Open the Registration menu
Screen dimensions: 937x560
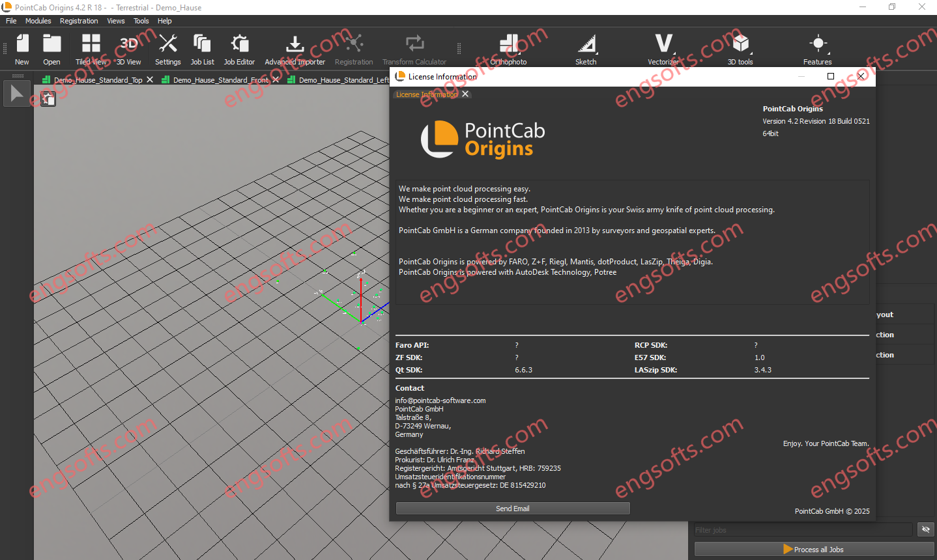coord(79,21)
